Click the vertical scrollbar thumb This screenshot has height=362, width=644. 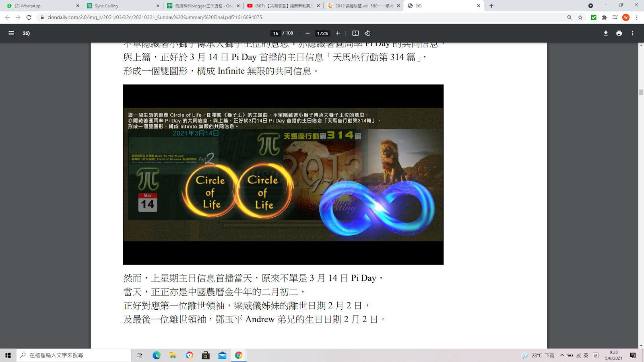tap(641, 92)
